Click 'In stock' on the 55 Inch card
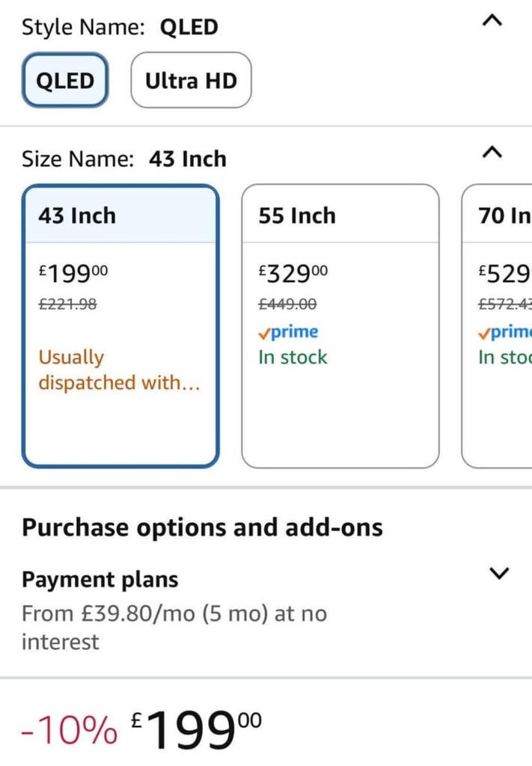Image resolution: width=532 pixels, height=766 pixels. [x=293, y=357]
